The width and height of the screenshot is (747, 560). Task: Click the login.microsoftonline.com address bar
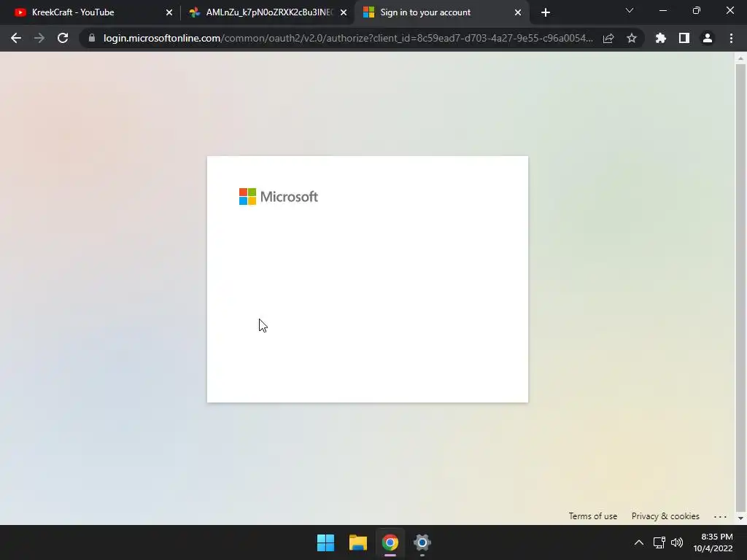[348, 38]
